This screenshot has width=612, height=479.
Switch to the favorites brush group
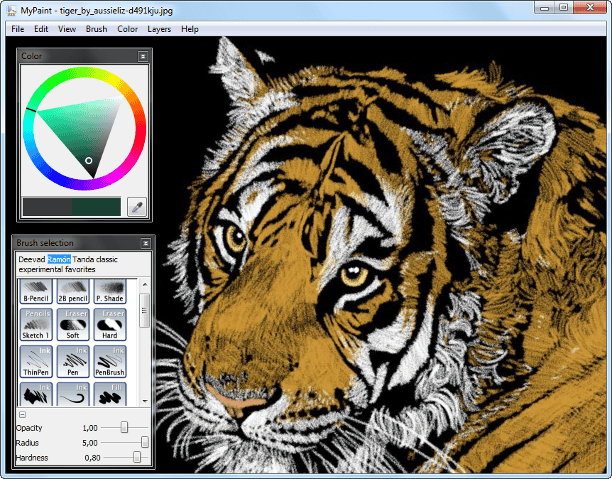pyautogui.click(x=80, y=269)
